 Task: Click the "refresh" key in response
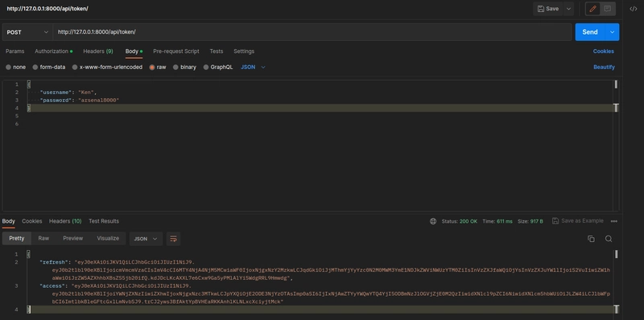click(x=53, y=262)
